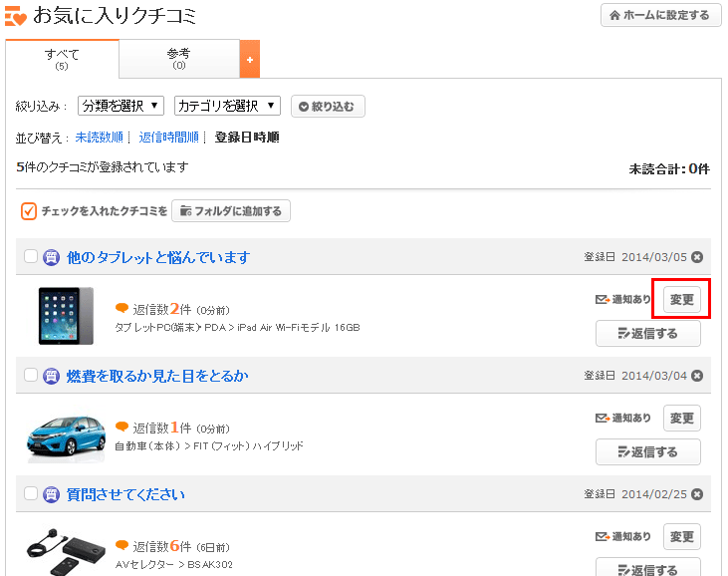Click the AV selector product thumbnail
Screen dimensions: 728x576
(x=66, y=552)
